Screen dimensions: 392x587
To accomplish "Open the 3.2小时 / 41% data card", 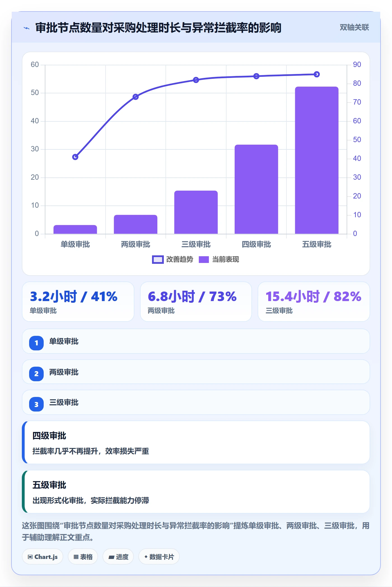I will [78, 302].
